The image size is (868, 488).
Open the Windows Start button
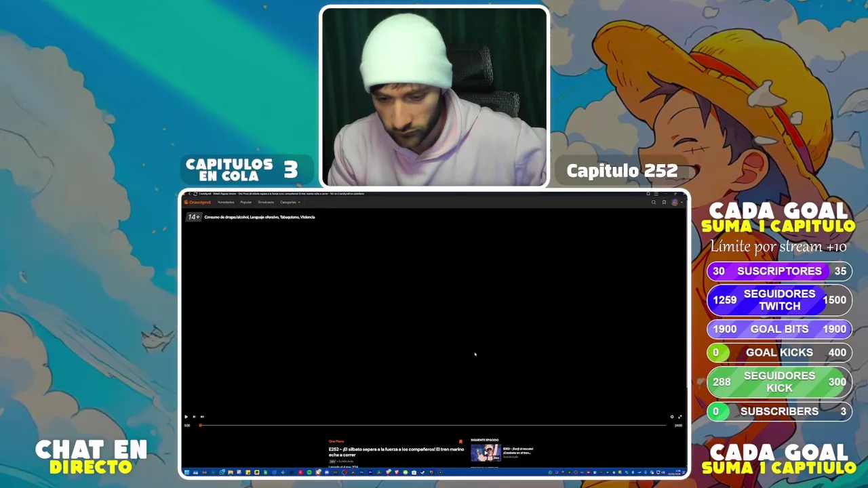click(x=187, y=472)
